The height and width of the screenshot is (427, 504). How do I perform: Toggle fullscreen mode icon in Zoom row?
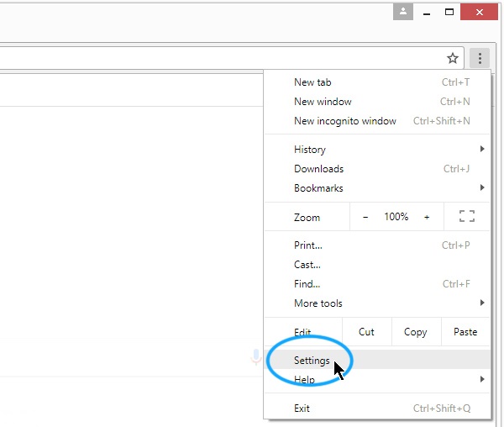click(467, 216)
